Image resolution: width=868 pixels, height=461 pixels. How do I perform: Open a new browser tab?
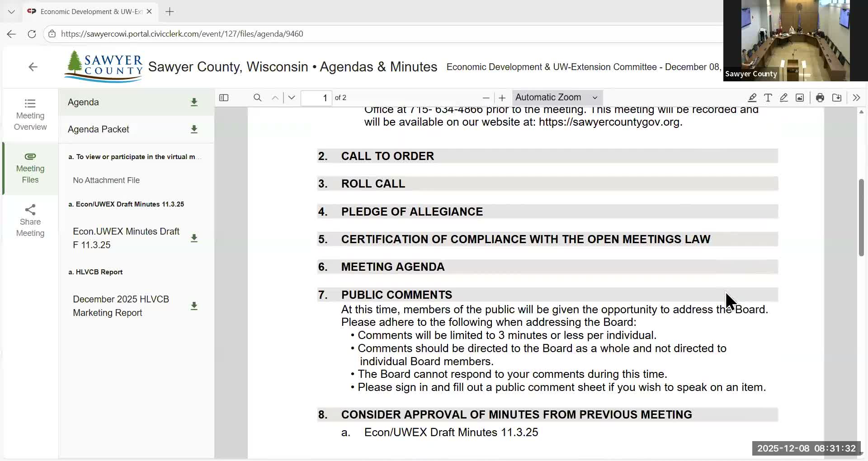[170, 12]
